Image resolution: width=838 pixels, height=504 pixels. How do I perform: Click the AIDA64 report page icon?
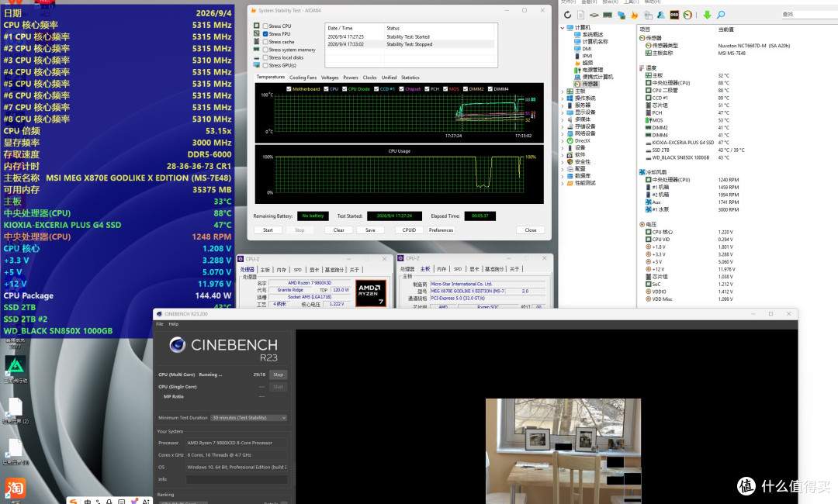click(580, 15)
